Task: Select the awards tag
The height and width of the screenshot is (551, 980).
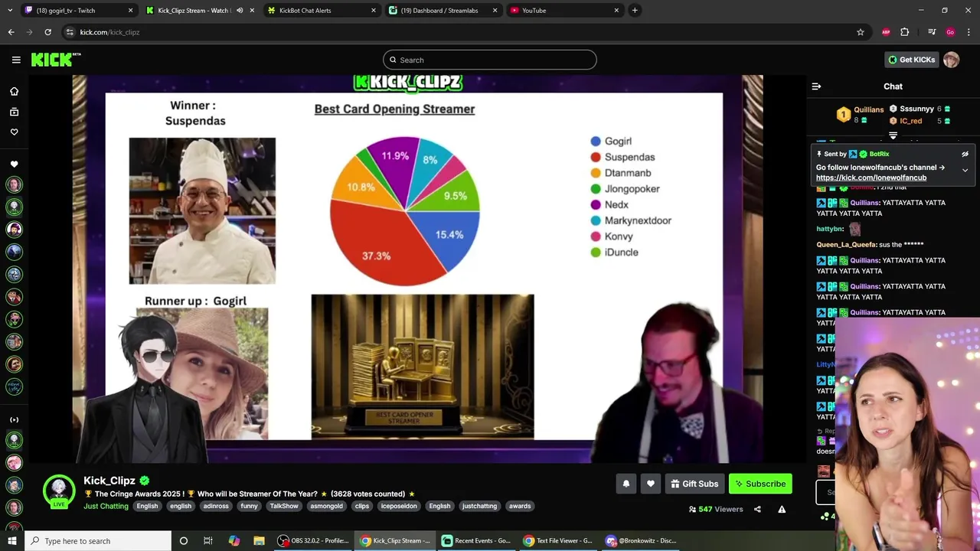Action: (520, 506)
